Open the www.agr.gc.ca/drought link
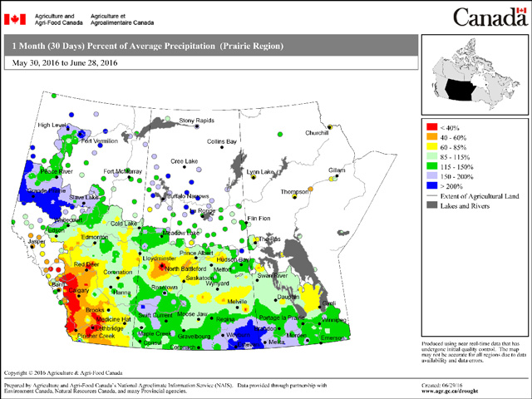The image size is (532, 399). (x=450, y=391)
